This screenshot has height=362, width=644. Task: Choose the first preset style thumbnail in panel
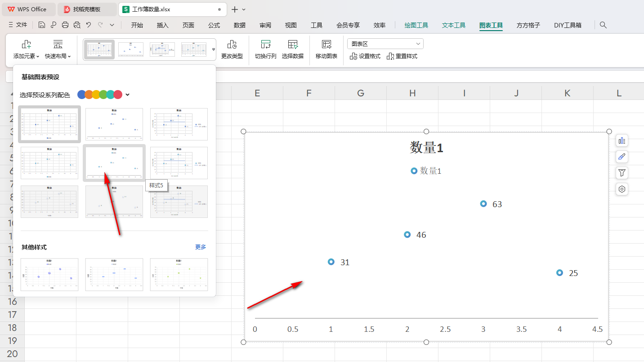(49, 124)
